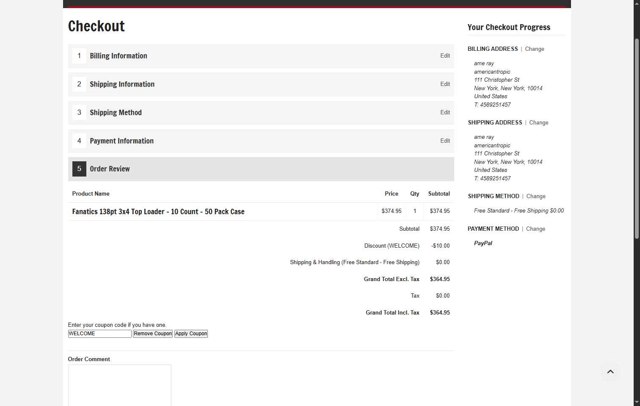Screen dimensions: 640x406
Task: Change the payment method
Action: [535, 229]
